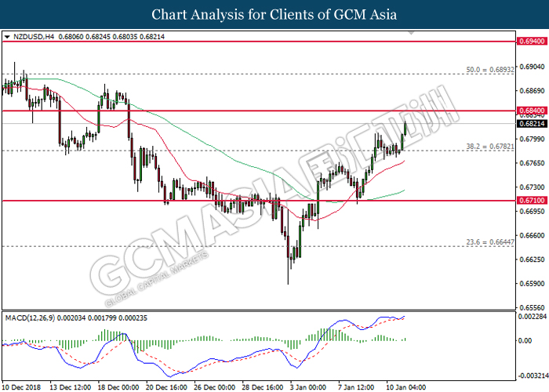Select the Fibonacci label 38.2 = 0.67821

490,147
